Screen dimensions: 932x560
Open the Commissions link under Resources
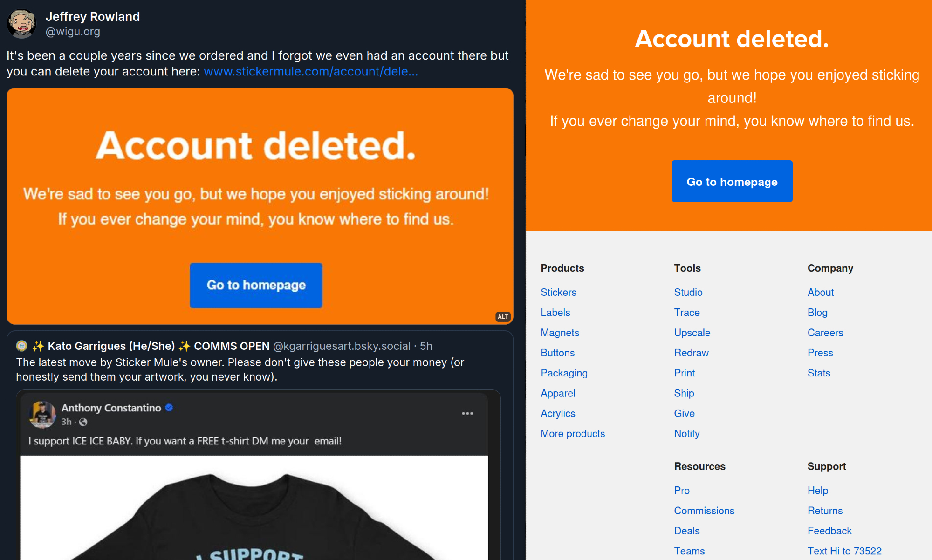[x=704, y=511]
